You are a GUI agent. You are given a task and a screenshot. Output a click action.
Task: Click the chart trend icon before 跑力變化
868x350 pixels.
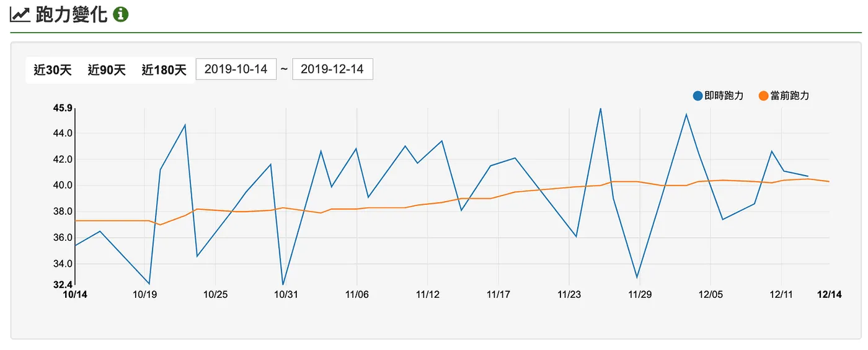pyautogui.click(x=20, y=14)
